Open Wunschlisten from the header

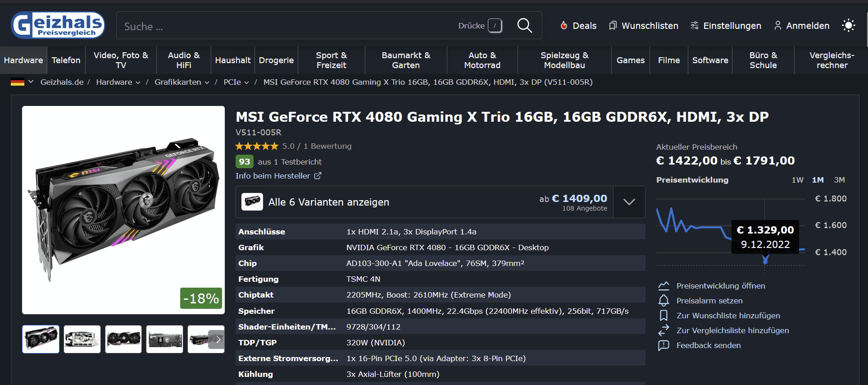tap(643, 26)
